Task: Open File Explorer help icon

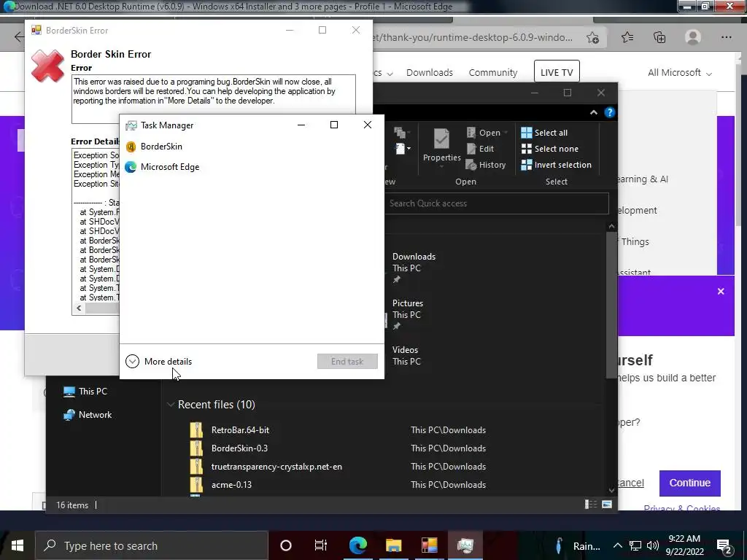Action: coord(609,112)
